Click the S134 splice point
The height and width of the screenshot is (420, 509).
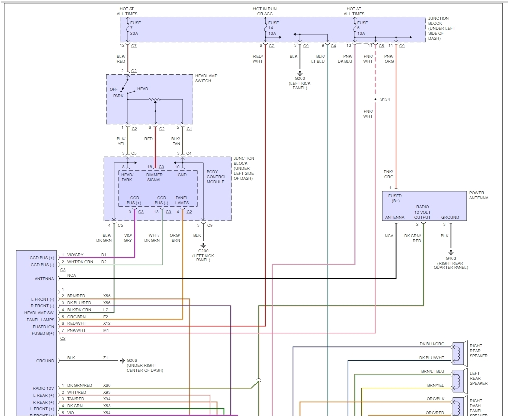[x=375, y=99]
